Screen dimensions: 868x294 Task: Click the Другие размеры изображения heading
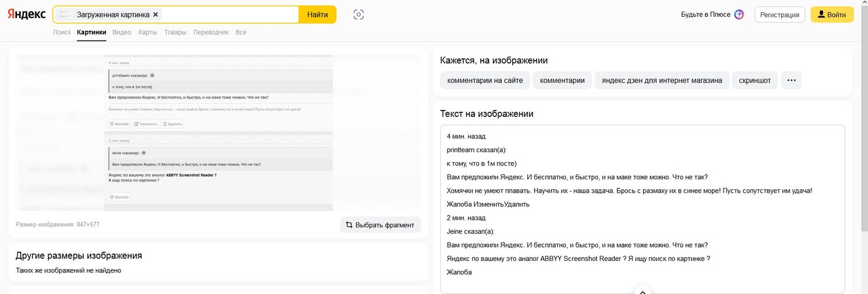[x=79, y=255]
